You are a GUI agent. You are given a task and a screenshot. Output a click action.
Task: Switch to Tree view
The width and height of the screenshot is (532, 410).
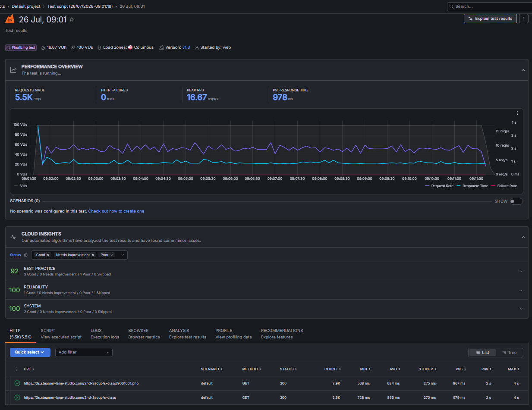[509, 353]
